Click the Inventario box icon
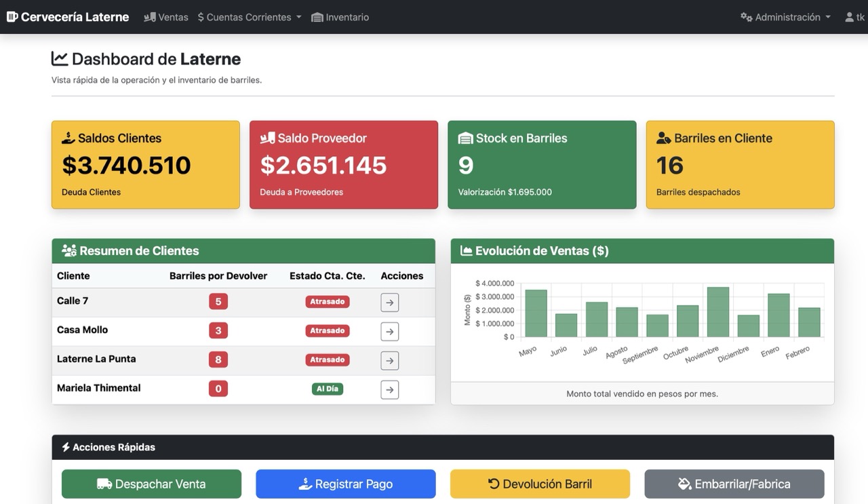The width and height of the screenshot is (868, 504). coord(315,17)
